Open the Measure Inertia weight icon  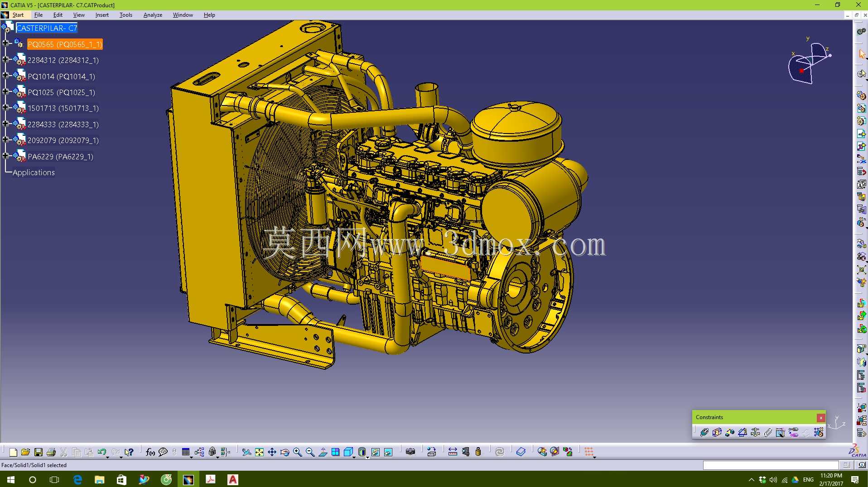(478, 452)
